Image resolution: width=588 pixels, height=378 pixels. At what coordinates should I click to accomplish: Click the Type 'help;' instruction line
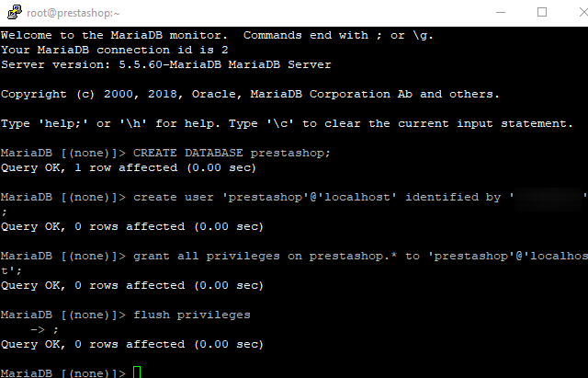[x=287, y=123]
